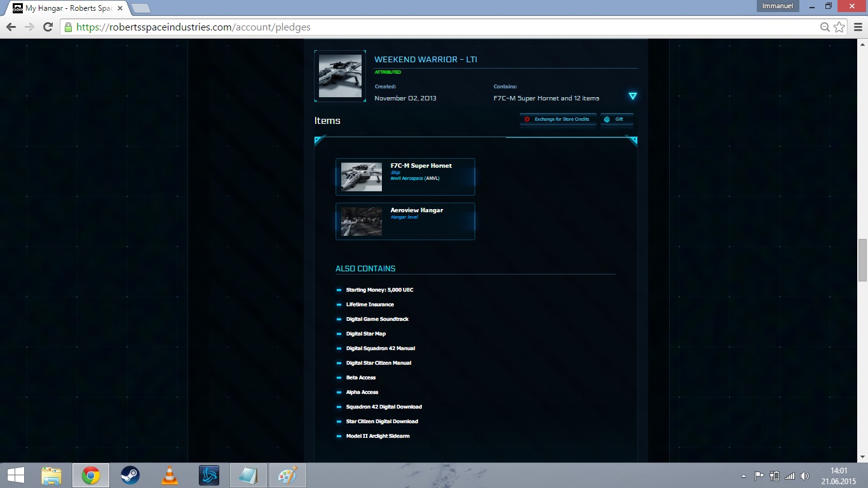The image size is (868, 488).
Task: Open the F7C-M Super Hornet item thumbnail
Action: [x=362, y=177]
